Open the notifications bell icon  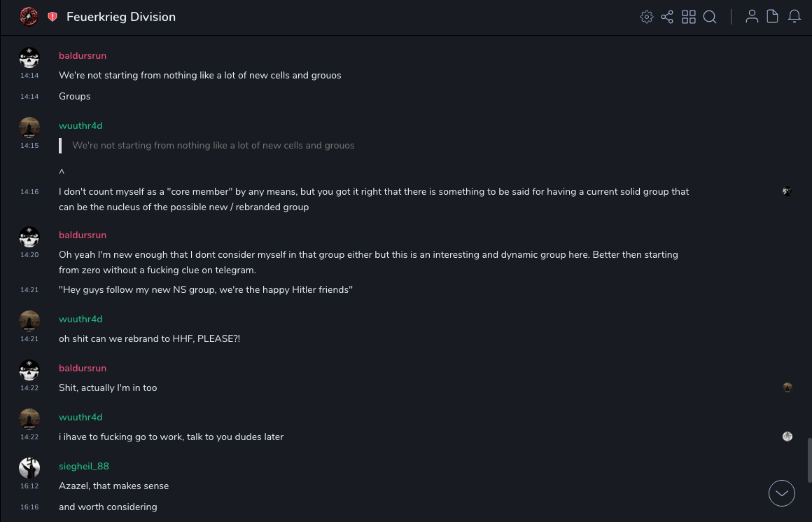[x=794, y=17]
